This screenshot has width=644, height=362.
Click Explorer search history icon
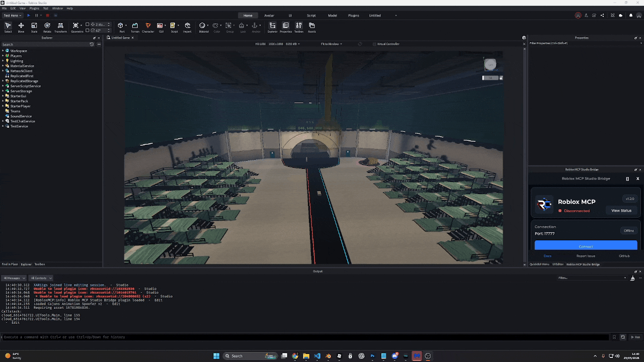[92, 44]
